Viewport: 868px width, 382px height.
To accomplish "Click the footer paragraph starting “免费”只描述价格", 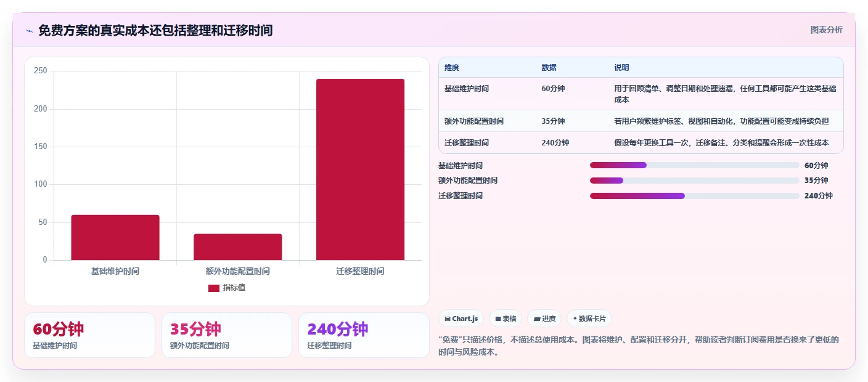I will click(x=639, y=346).
